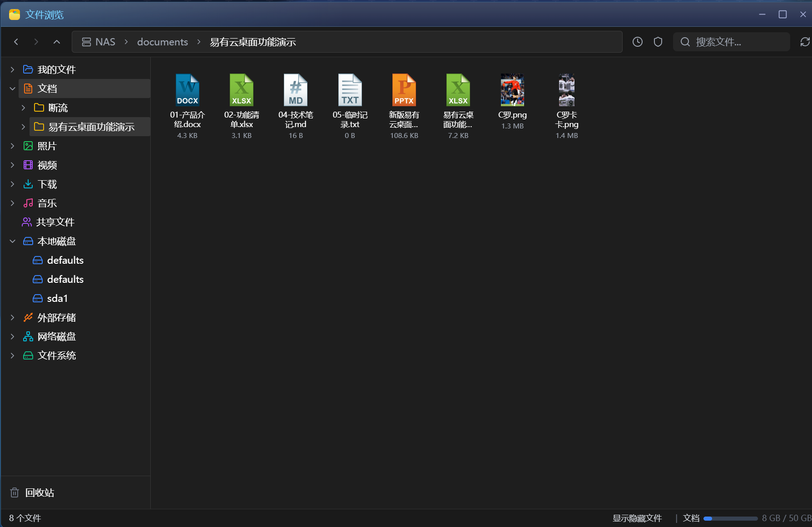Click the shield icon in toolbar
This screenshot has height=527, width=812.
click(658, 42)
